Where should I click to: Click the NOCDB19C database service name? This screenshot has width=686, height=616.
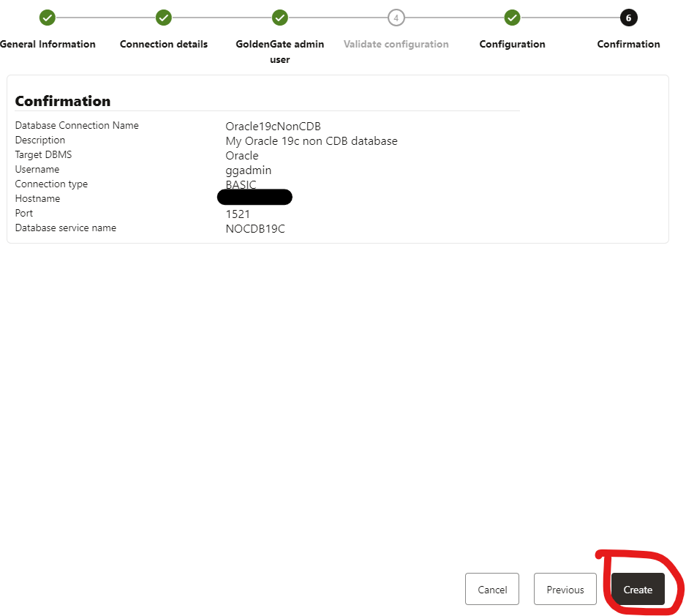pyautogui.click(x=255, y=229)
